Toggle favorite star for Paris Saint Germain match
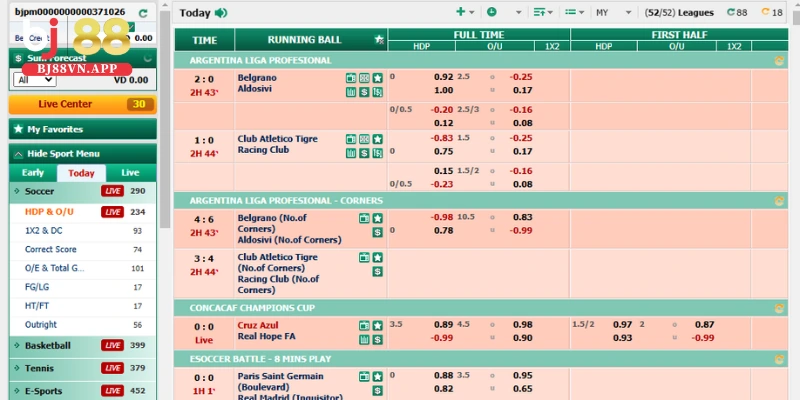 click(x=378, y=377)
